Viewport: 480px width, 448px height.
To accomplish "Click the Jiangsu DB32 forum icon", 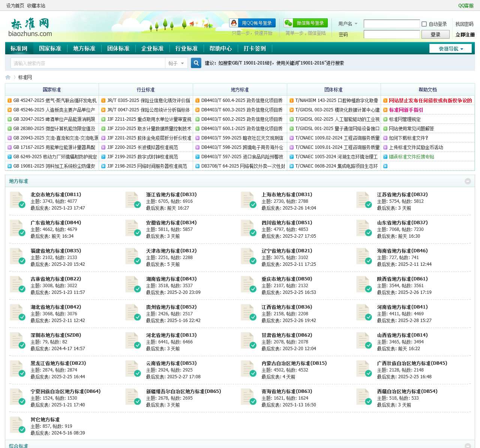I will click(364, 200).
